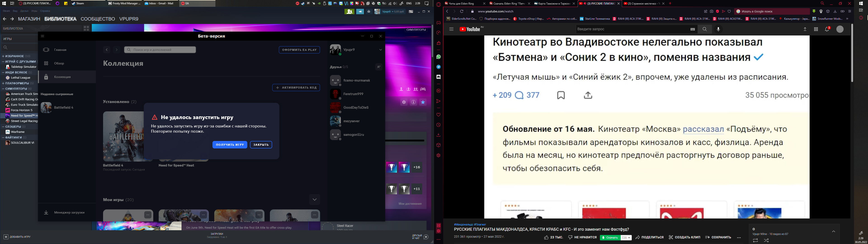Open Opera Telegram sidebar icon
This screenshot has width=868, height=244.
438,67
